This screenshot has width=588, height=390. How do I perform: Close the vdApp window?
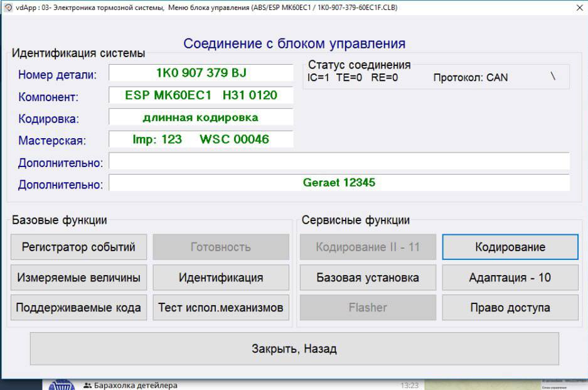579,8
